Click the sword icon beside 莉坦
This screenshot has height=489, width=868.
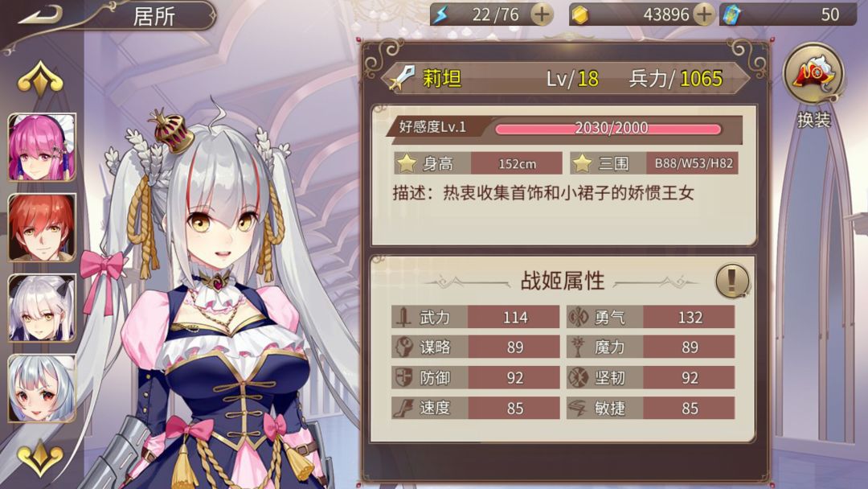(x=403, y=78)
